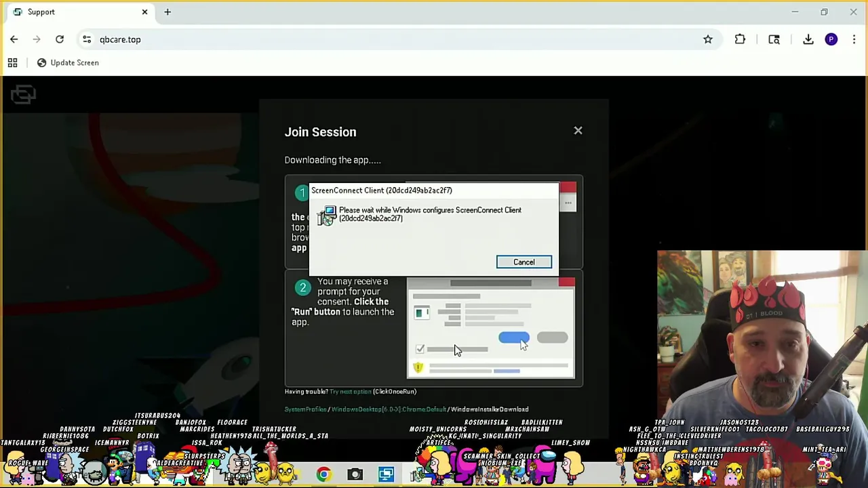The height and width of the screenshot is (488, 868).
Task: Open the Chrome extensions puzzle icon
Action: 740,39
